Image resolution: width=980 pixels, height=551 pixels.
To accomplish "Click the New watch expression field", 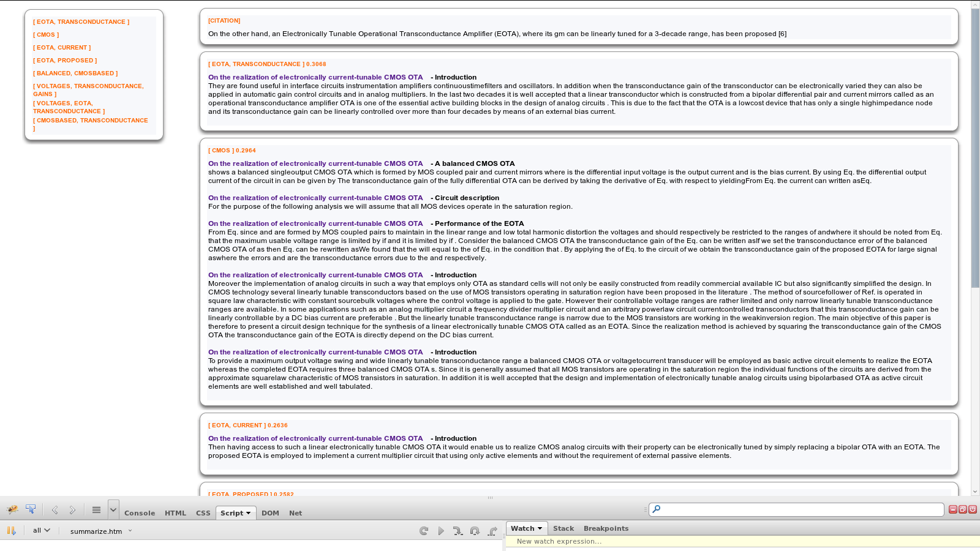I will click(x=742, y=541).
